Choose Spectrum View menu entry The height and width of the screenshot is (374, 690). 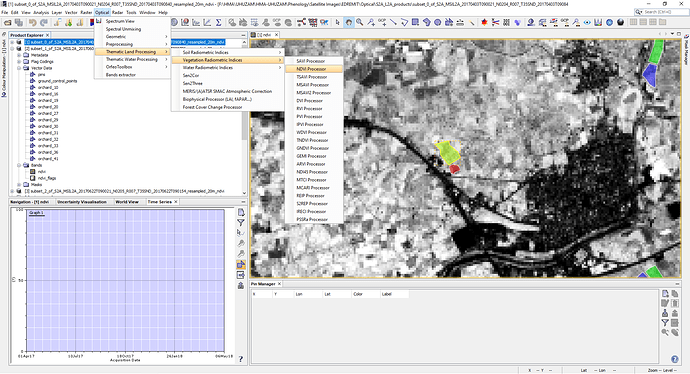132,21
